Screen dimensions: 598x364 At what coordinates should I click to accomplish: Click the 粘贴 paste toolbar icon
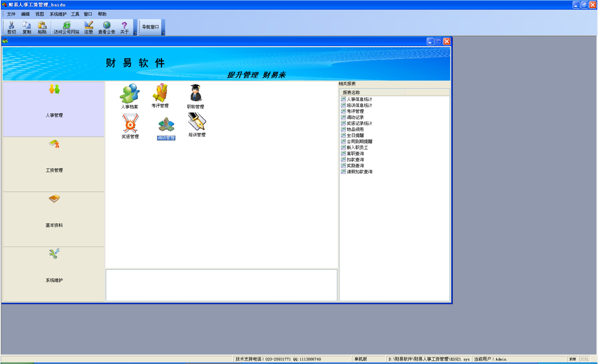[42, 28]
